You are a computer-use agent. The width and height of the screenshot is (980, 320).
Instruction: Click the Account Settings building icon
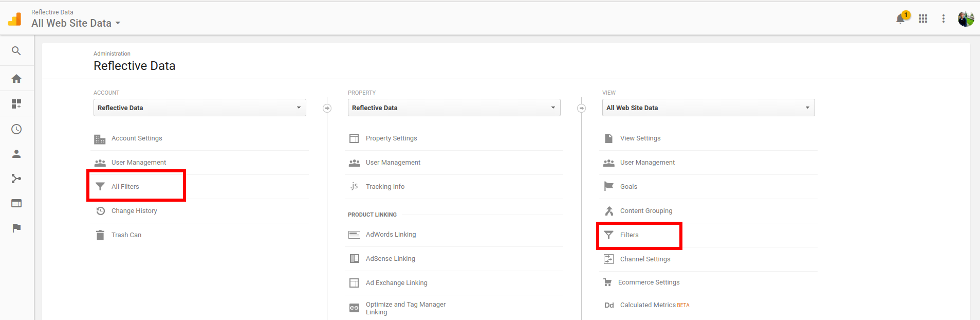[x=100, y=139]
